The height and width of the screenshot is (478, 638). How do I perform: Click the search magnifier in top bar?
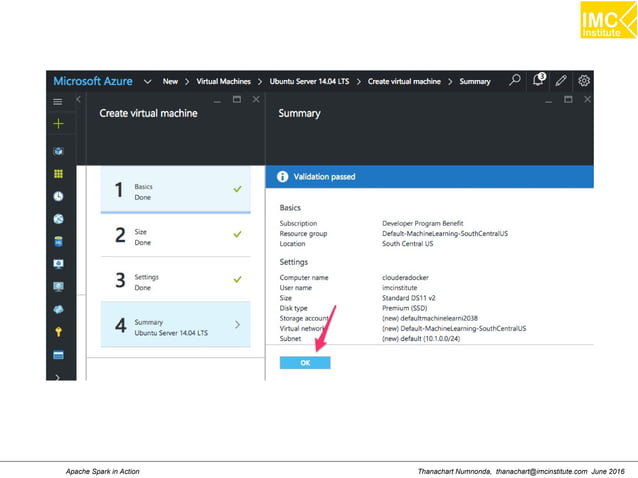[515, 80]
